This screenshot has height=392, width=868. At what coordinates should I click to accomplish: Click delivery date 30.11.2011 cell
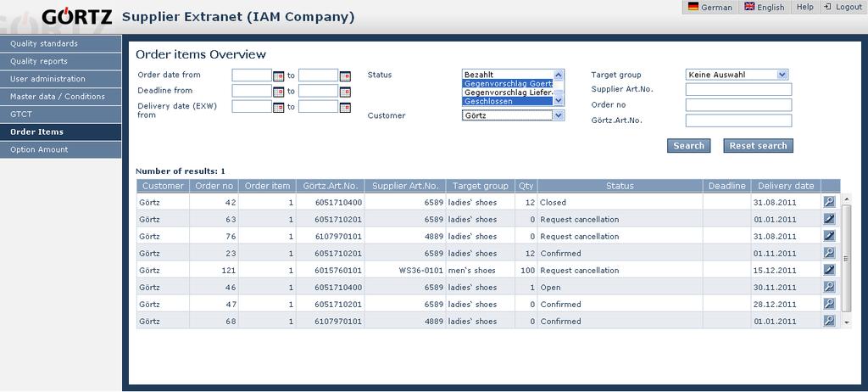pos(786,287)
